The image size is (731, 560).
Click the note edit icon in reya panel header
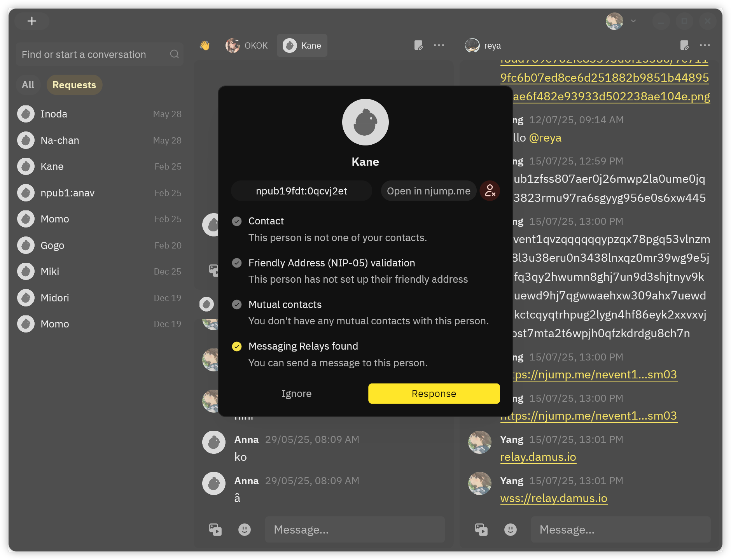pos(684,45)
